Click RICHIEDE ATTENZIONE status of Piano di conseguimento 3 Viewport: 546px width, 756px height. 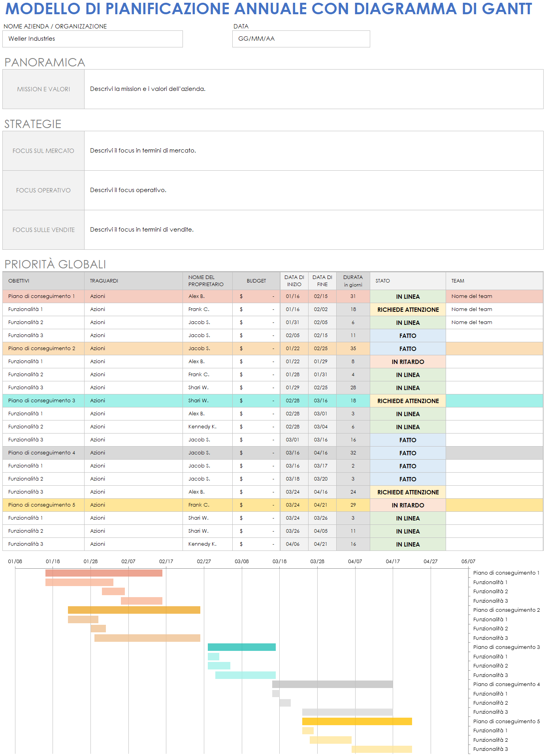408,401
